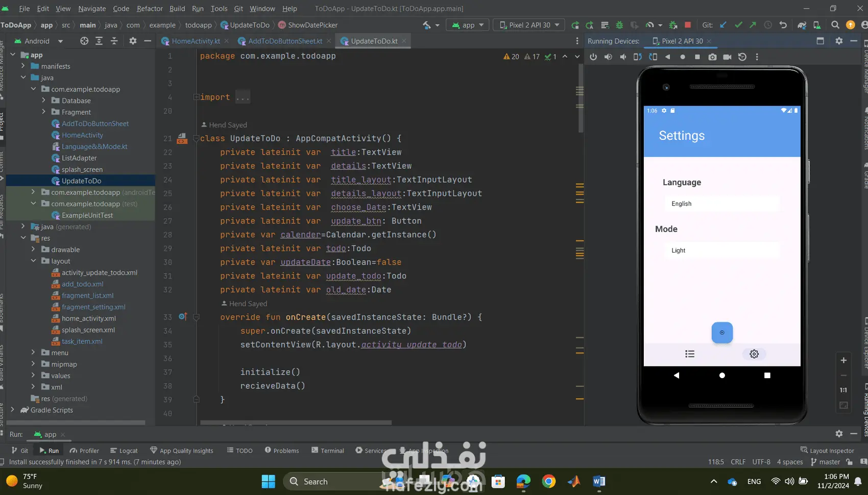Expand the Database package

[x=43, y=101]
